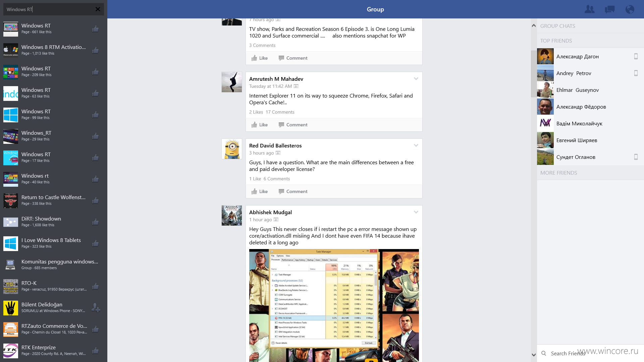Open the Windows 8 RTM Activation page thumbnail
Screen dimensions: 644x362
tap(11, 50)
